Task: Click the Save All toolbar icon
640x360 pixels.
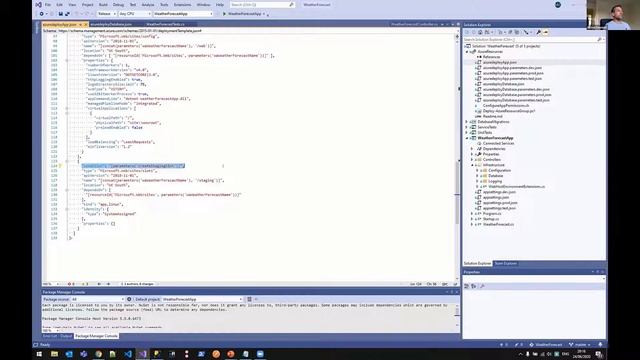Action: [x=67, y=14]
